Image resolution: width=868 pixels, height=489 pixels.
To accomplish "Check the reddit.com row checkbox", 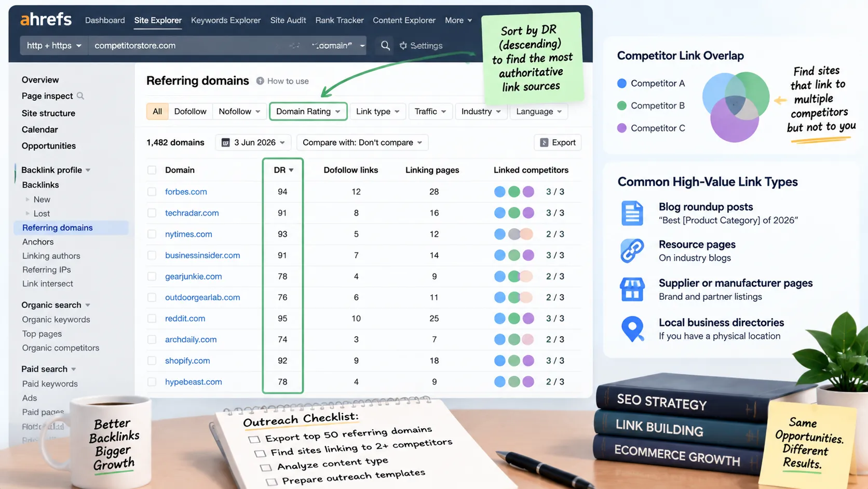I will point(152,319).
